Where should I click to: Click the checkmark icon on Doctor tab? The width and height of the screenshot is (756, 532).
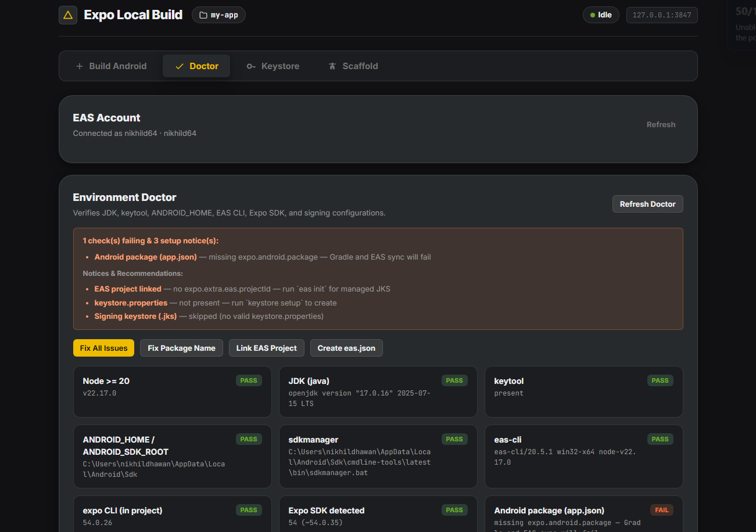pos(180,66)
